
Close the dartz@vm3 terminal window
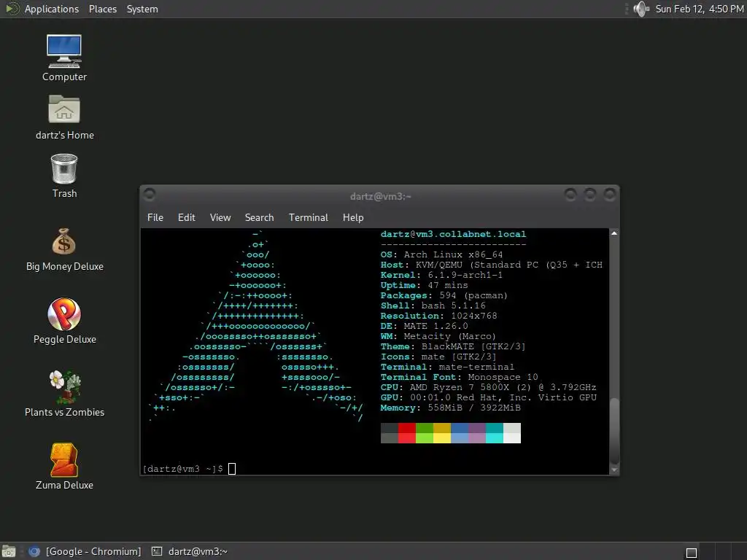609,194
